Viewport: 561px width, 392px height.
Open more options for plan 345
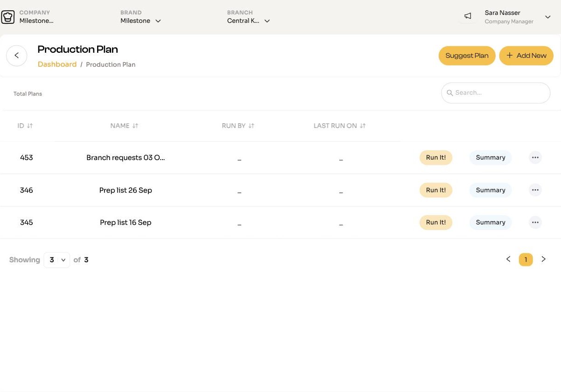535,223
